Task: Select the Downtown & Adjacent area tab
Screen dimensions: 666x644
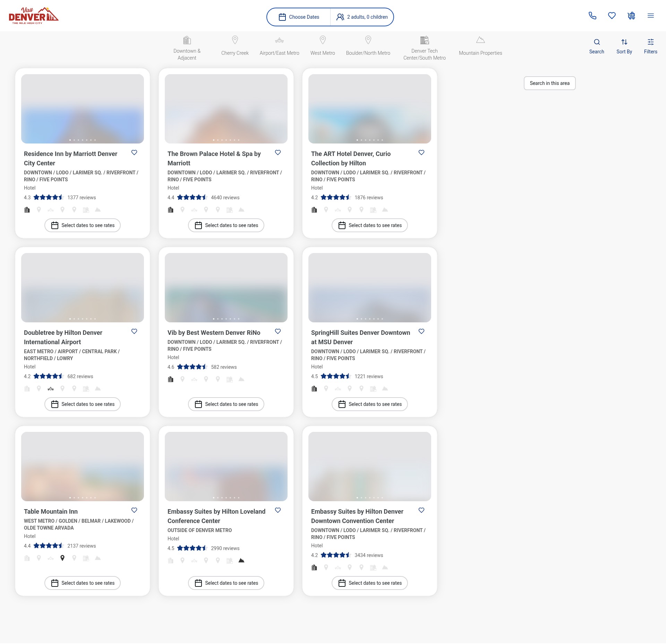Action: [187, 48]
